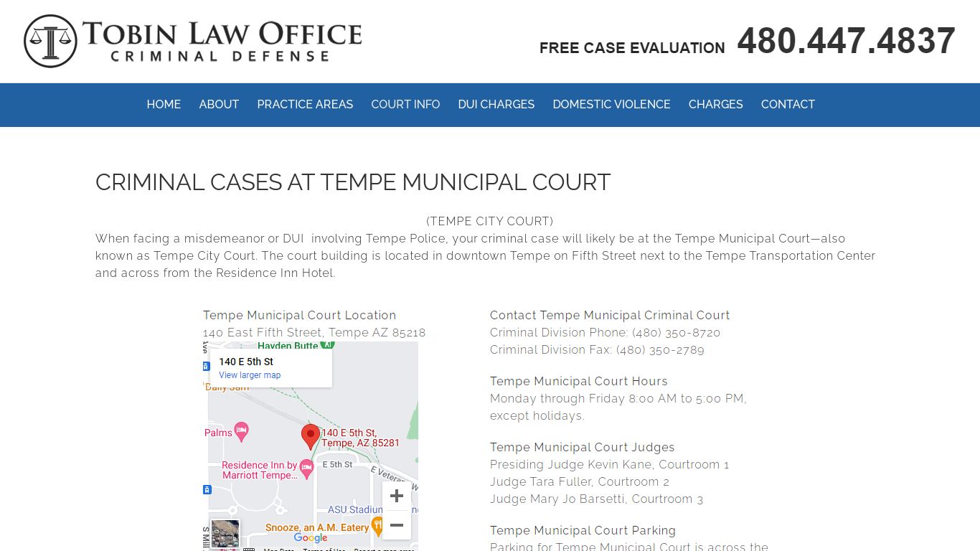
Task: Click the Google logo on the map
Action: pyautogui.click(x=311, y=538)
